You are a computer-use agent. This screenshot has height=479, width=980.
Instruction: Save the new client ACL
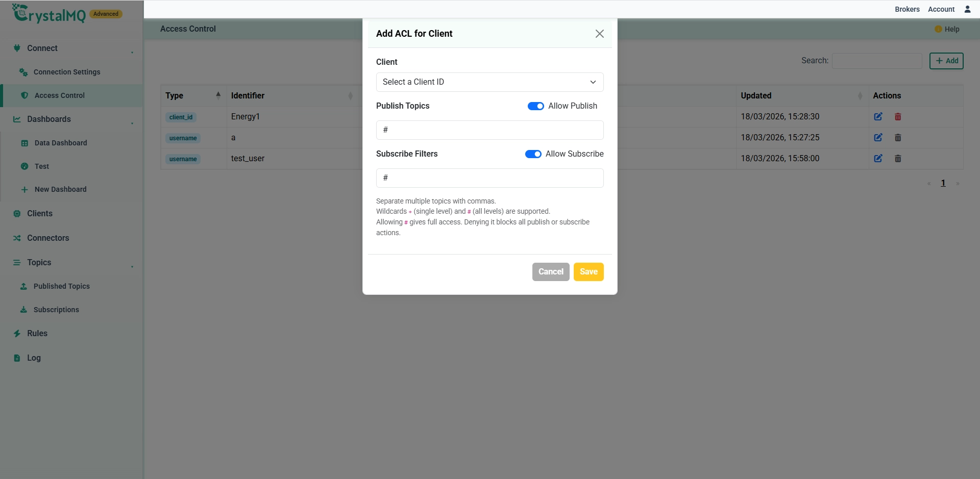tap(589, 272)
